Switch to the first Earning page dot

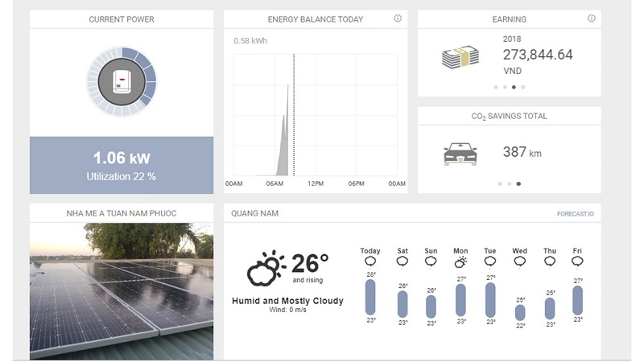pos(494,87)
